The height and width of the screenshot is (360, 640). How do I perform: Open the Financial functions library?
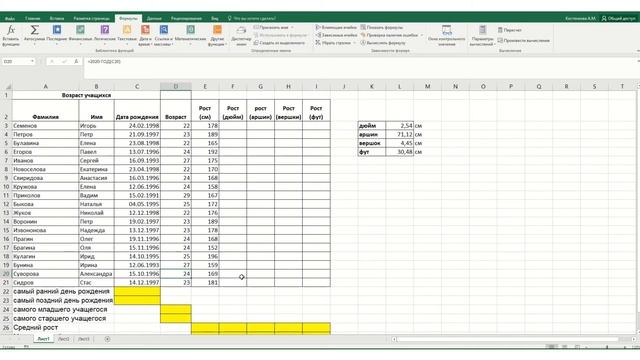point(80,35)
